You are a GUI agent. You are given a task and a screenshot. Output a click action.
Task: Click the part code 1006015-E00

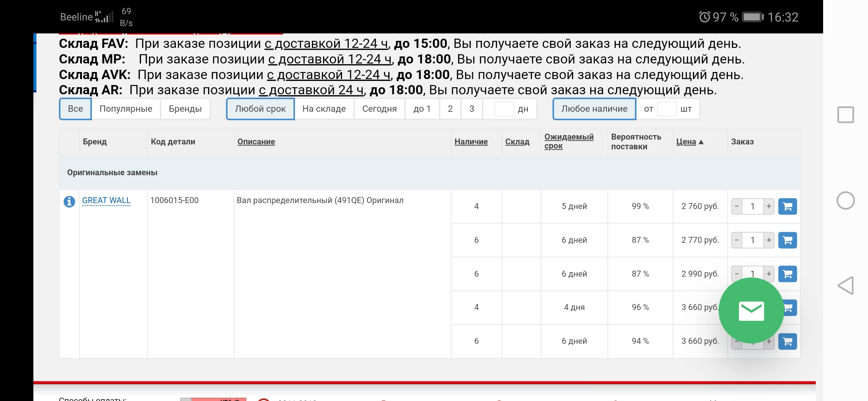174,200
